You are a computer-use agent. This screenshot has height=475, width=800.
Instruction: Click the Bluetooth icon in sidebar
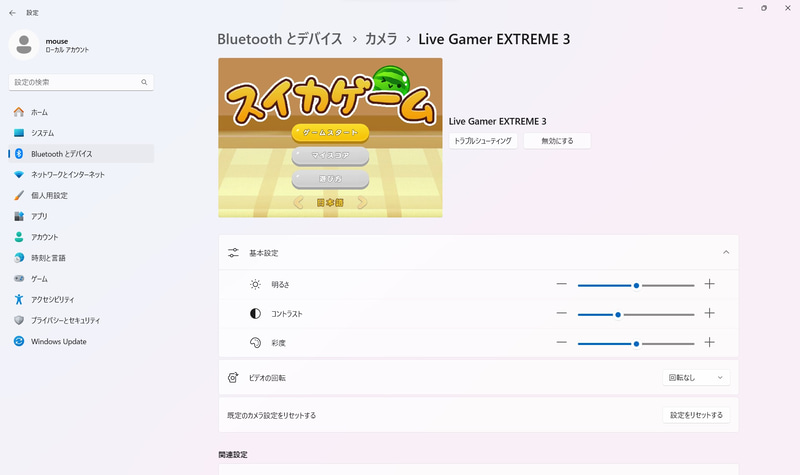19,154
